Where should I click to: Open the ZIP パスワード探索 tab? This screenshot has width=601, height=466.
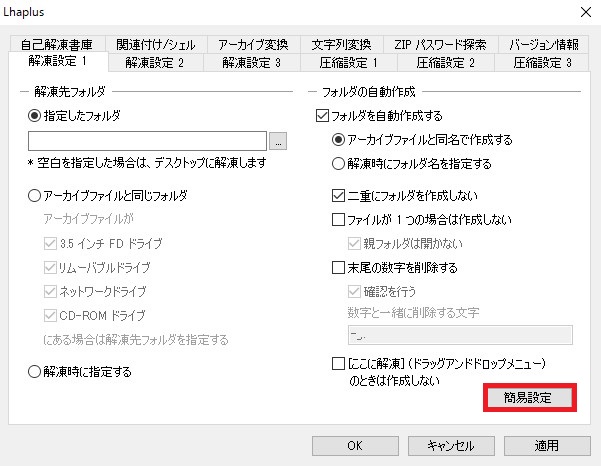tap(440, 45)
